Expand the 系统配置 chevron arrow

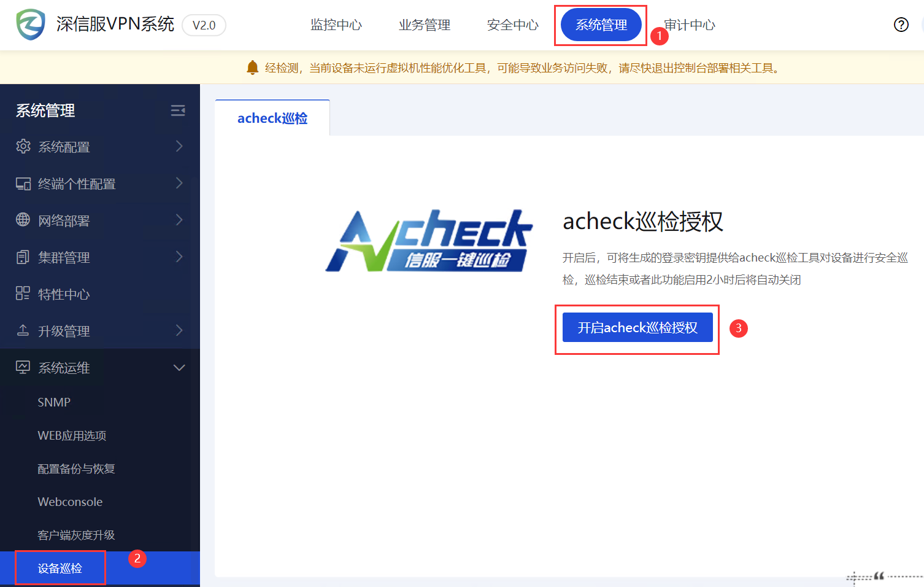tap(179, 146)
